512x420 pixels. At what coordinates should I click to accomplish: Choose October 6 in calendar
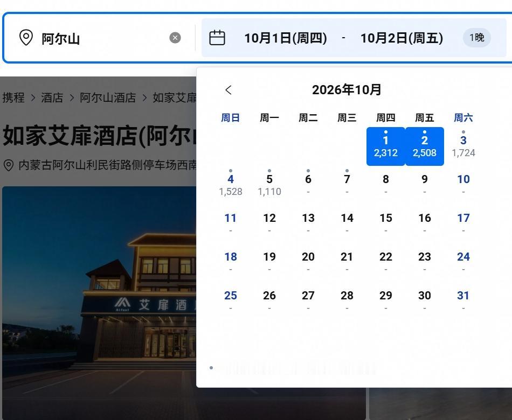click(308, 185)
